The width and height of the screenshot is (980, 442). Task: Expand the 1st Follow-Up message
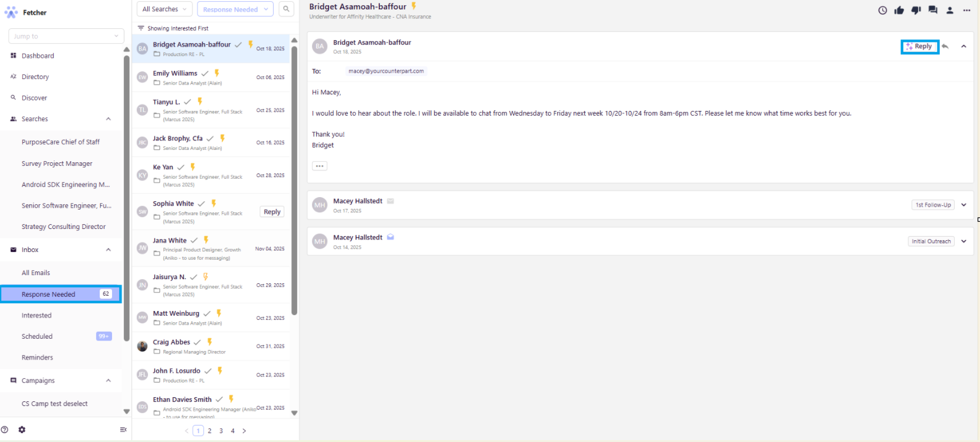[963, 205]
